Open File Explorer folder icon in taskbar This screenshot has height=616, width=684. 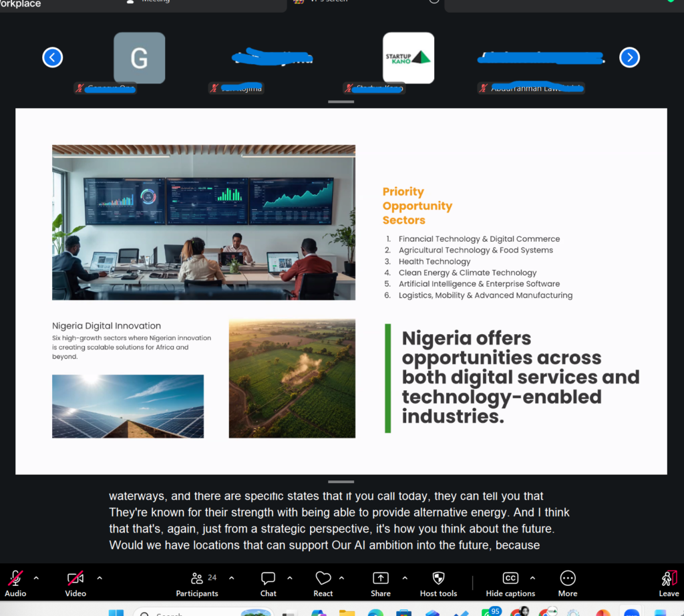pos(347,613)
